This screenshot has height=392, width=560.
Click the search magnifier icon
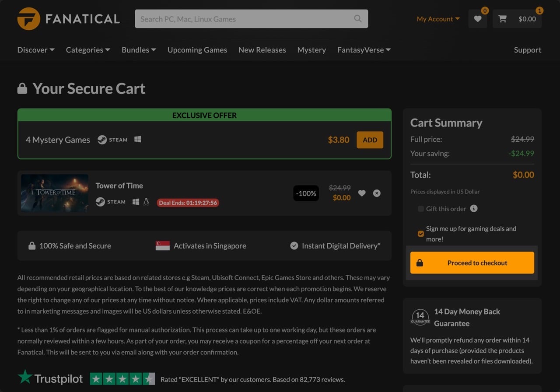[x=358, y=19]
